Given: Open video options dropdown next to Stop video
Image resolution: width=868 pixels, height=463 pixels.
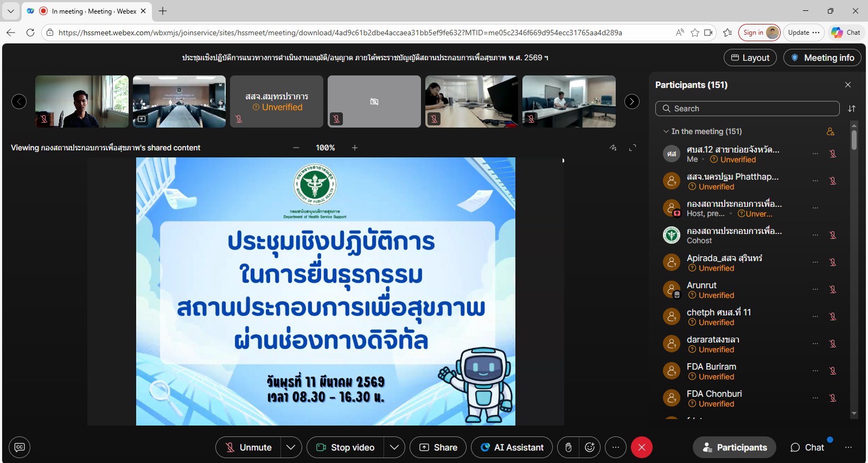Looking at the screenshot, I should click(394, 447).
